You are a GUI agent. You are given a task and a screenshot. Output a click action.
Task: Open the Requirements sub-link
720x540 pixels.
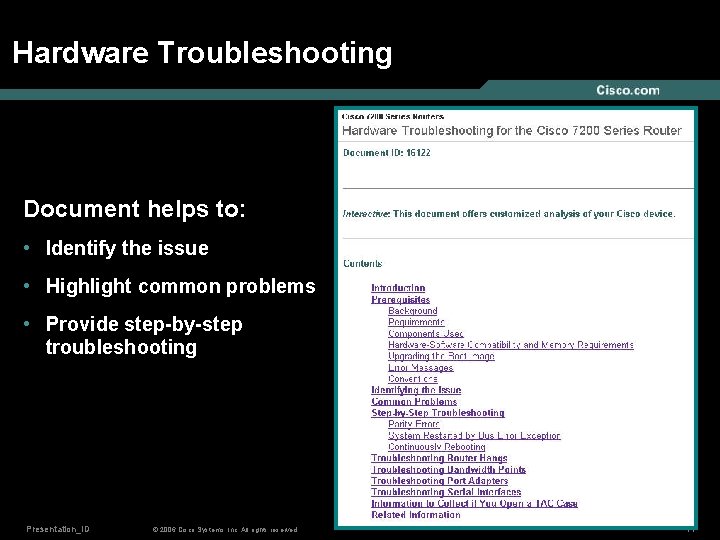[x=416, y=322]
